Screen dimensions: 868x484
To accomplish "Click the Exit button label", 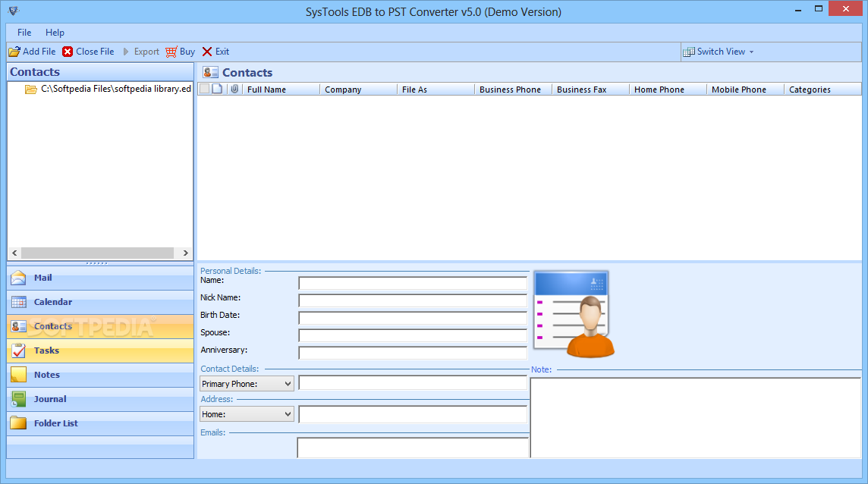I will [222, 52].
